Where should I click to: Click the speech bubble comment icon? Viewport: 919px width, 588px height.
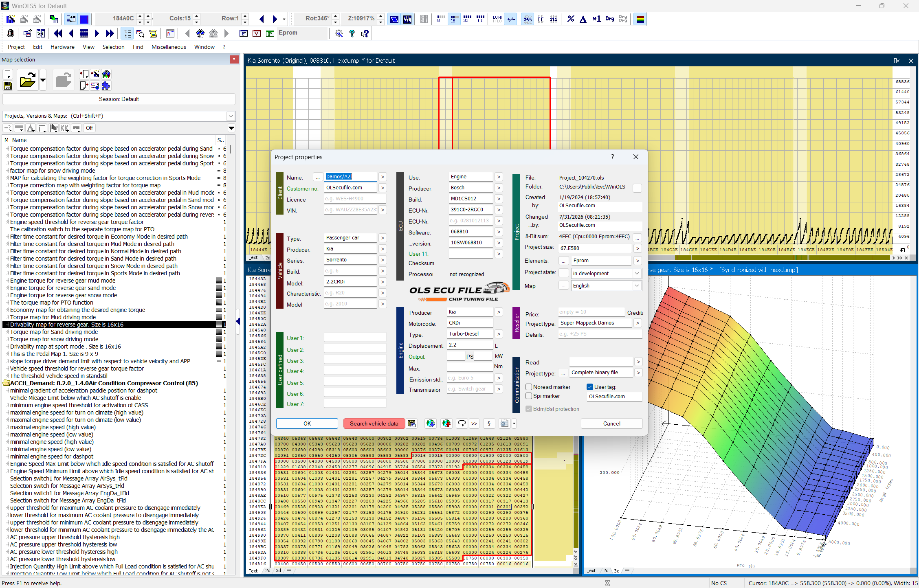(462, 423)
